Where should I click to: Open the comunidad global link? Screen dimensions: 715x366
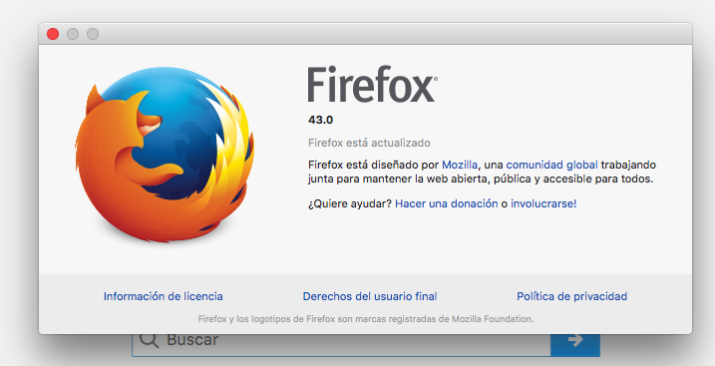pyautogui.click(x=552, y=165)
